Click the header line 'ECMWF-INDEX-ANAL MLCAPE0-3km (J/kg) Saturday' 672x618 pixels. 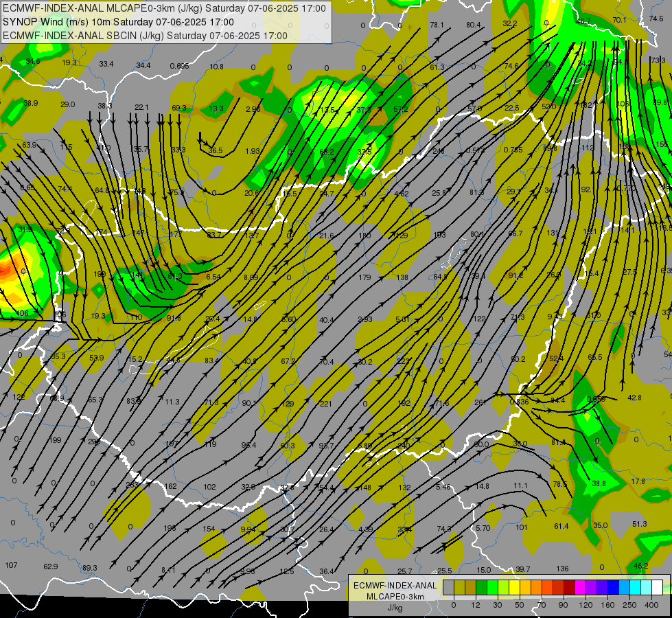(x=164, y=8)
